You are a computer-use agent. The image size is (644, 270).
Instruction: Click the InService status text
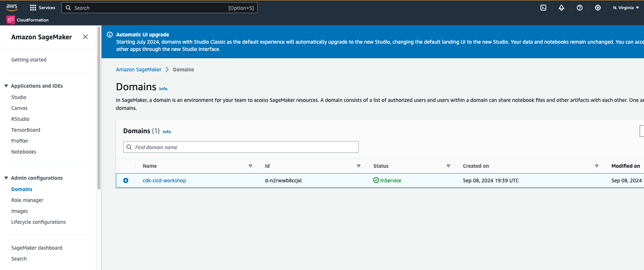pyautogui.click(x=391, y=180)
